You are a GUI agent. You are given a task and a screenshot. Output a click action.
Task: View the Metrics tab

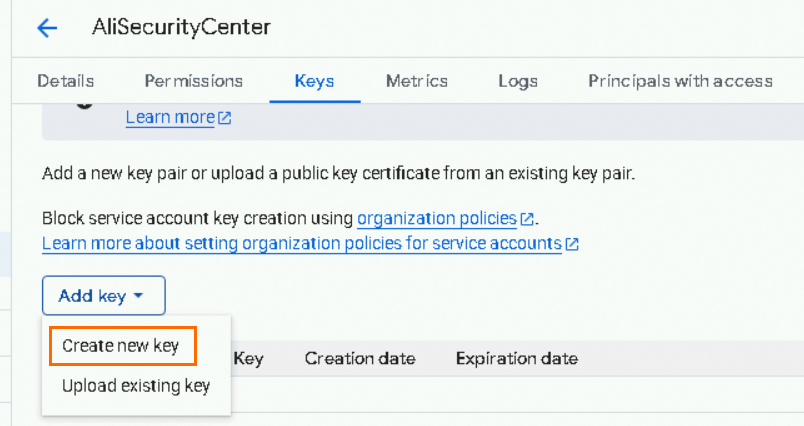point(417,81)
